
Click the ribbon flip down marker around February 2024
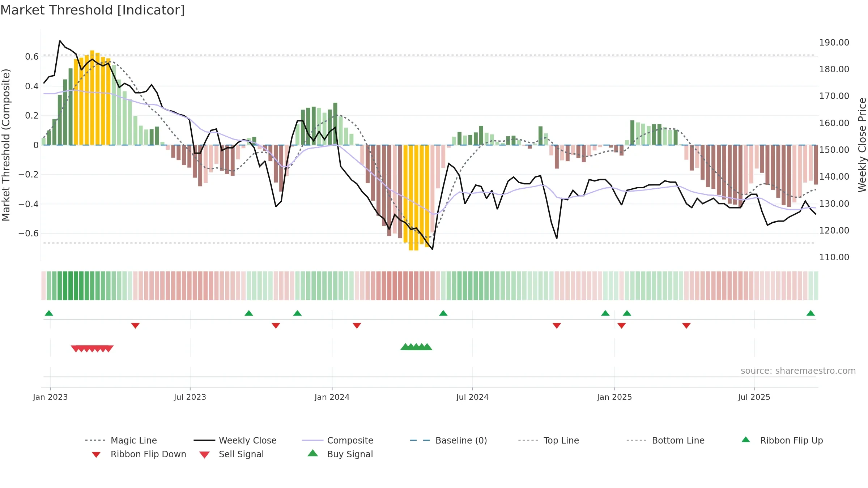click(x=357, y=326)
